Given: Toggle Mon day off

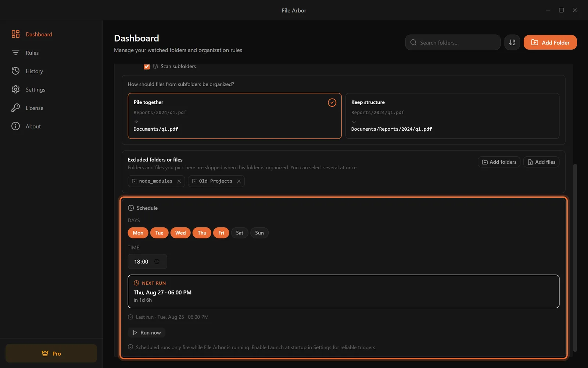Looking at the screenshot, I should pyautogui.click(x=138, y=233).
